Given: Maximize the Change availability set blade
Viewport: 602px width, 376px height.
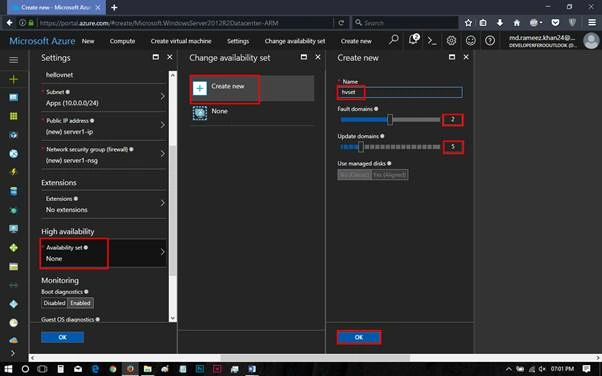Looking at the screenshot, I should click(304, 57).
